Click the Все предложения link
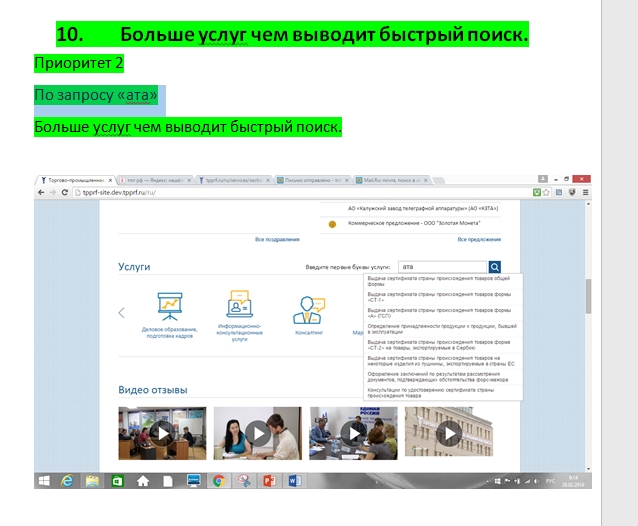The width and height of the screenshot is (638, 526). click(479, 239)
